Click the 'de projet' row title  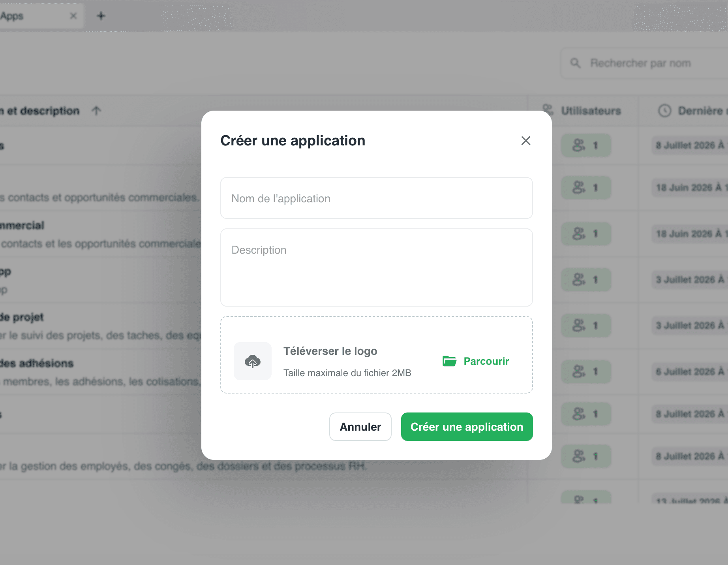tap(22, 317)
